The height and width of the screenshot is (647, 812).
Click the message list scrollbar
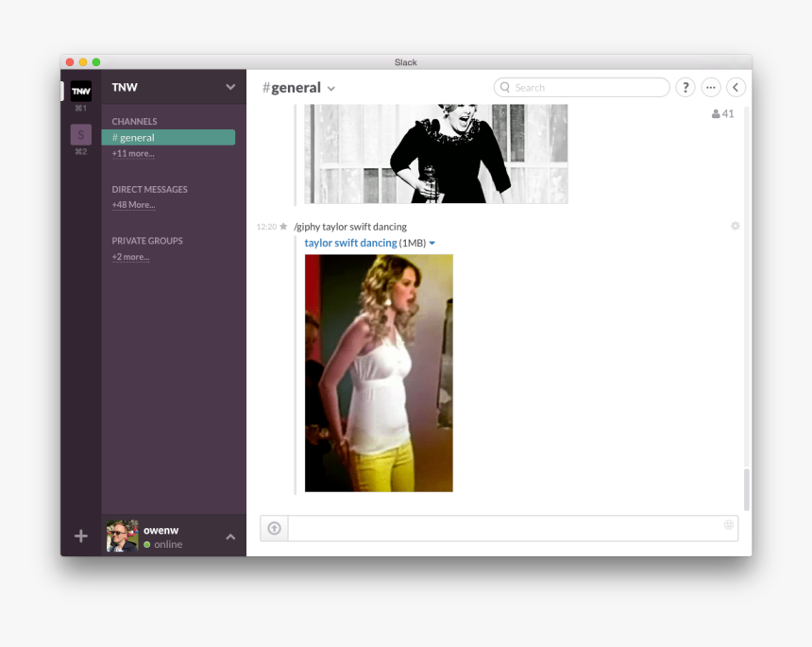(746, 489)
